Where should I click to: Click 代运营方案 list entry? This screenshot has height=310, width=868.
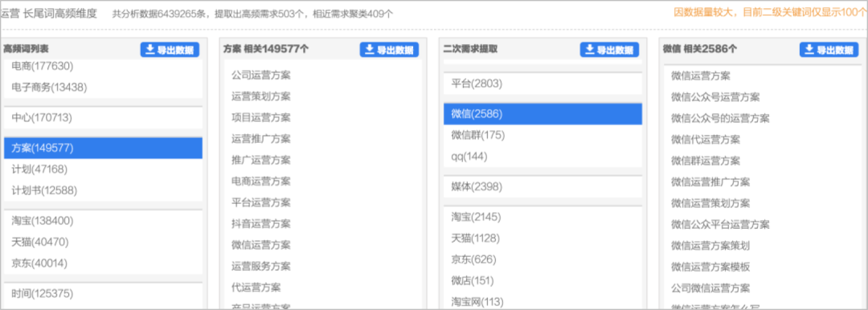pos(256,288)
